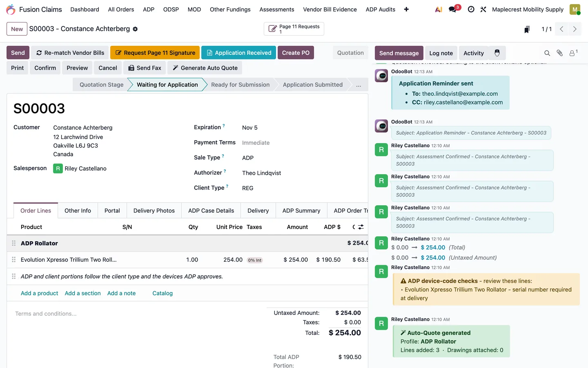
Task: Open the Catalog link
Action: click(x=163, y=293)
